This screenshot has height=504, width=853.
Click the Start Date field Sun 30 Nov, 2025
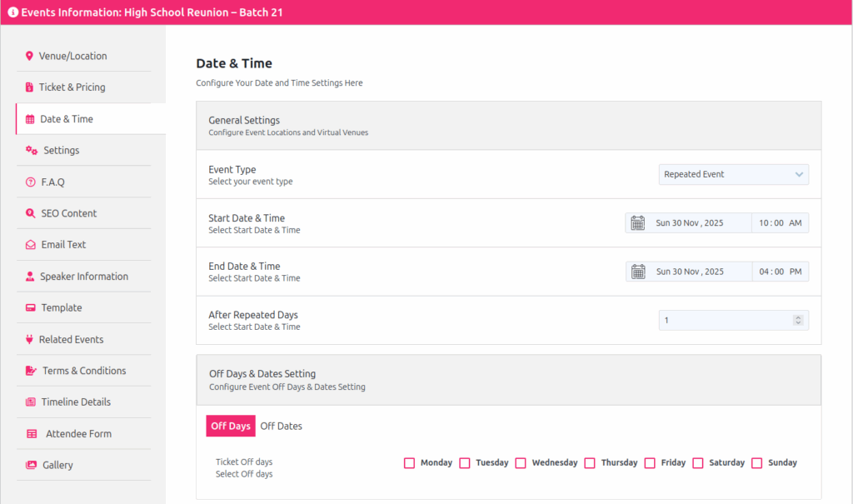(689, 222)
